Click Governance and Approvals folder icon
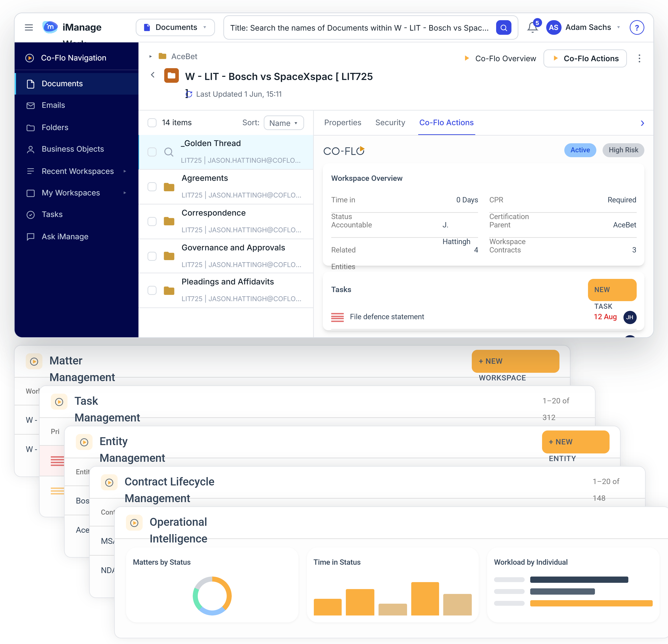668x644 pixels. [169, 256]
